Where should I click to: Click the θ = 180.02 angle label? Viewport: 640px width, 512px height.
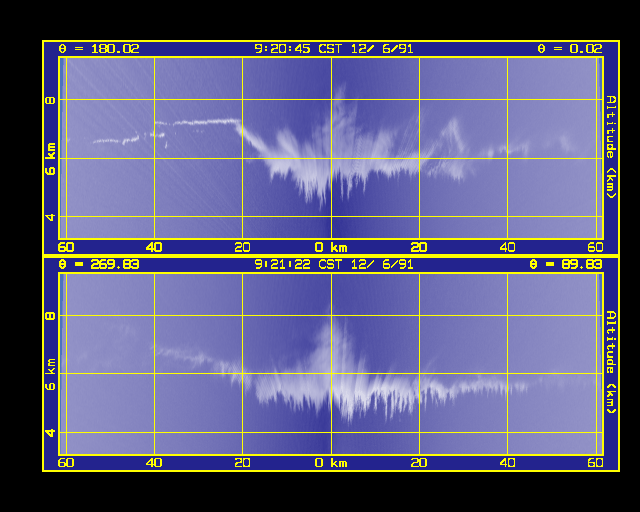click(x=99, y=49)
